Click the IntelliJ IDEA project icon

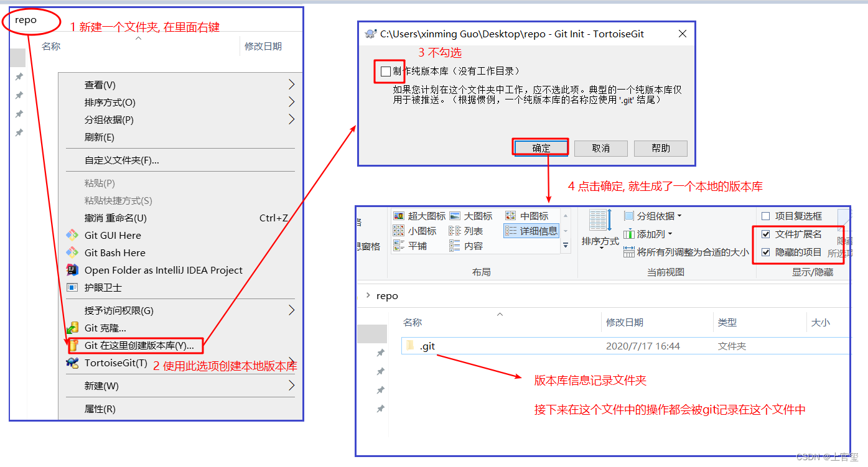[73, 270]
